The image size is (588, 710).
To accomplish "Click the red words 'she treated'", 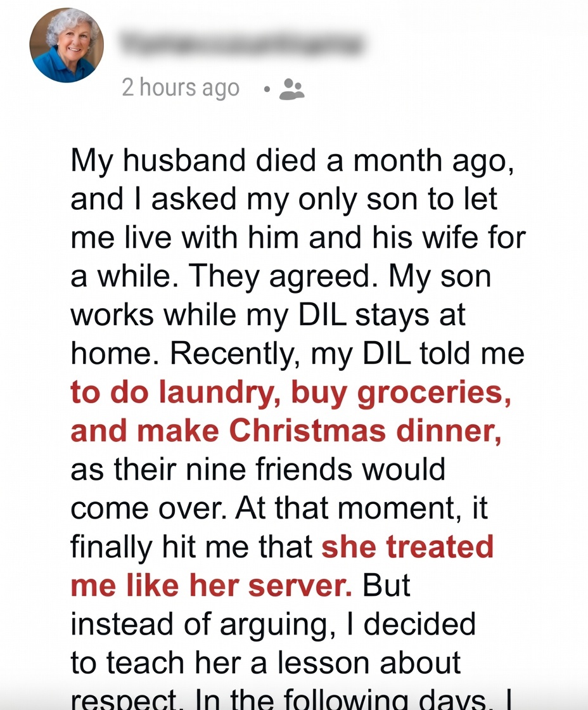I will click(x=407, y=546).
